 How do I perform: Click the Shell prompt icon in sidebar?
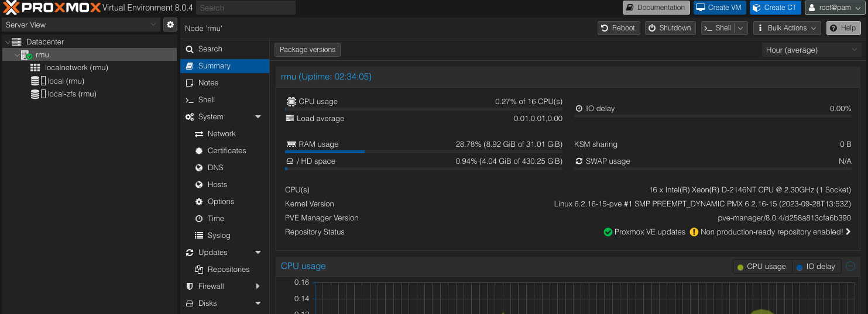click(190, 100)
